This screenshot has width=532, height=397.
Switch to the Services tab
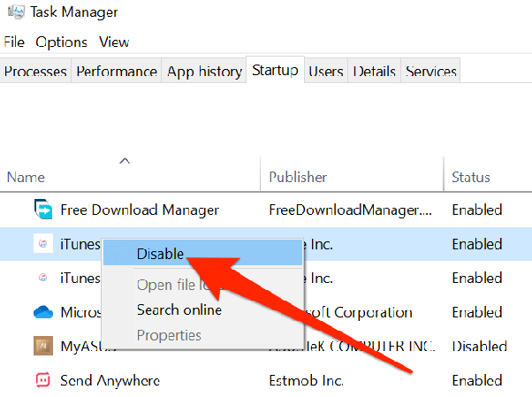(x=431, y=72)
